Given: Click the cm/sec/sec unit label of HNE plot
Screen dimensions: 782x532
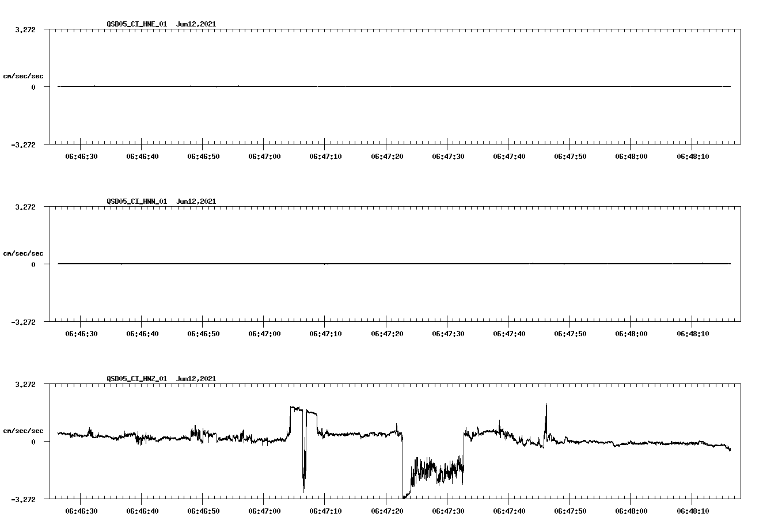Looking at the screenshot, I should pyautogui.click(x=23, y=76).
